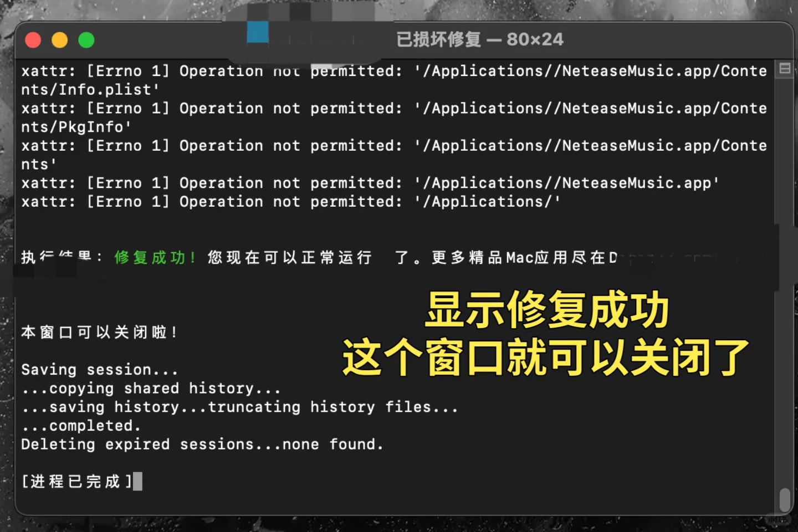This screenshot has width=798, height=532.
Task: Click the line "本窗口可以关闭啦!"
Action: 100,332
